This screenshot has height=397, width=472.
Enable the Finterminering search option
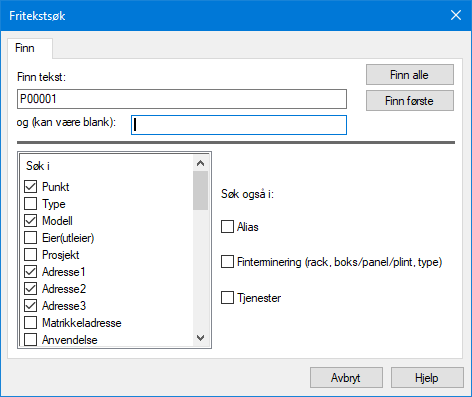click(227, 262)
